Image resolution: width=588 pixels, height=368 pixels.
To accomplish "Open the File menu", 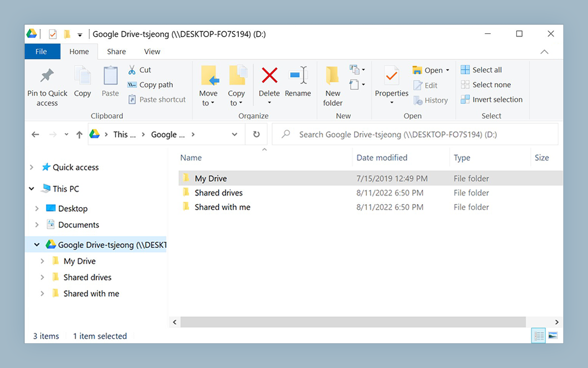I will pos(42,51).
